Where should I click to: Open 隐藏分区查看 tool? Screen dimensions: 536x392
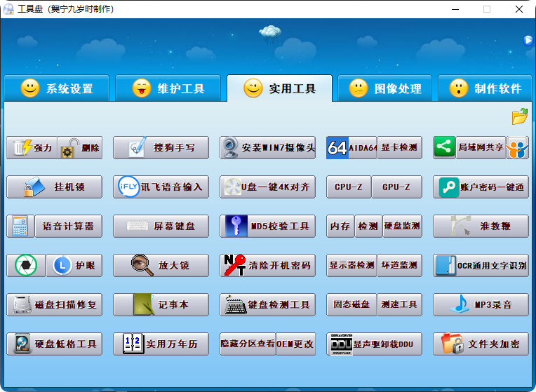coord(248,344)
